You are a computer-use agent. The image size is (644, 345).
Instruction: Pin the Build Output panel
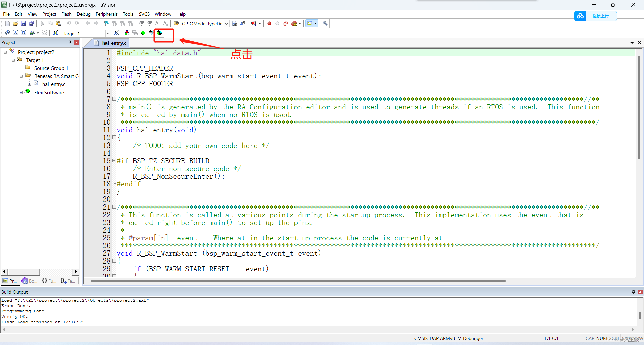633,292
